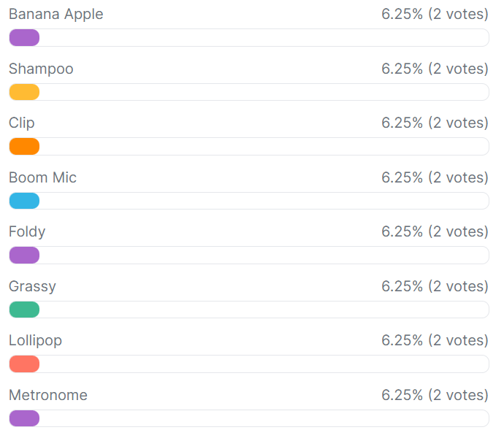Screen dimensions: 504x430
Task: Select the Metronome option label
Action: click(48, 395)
